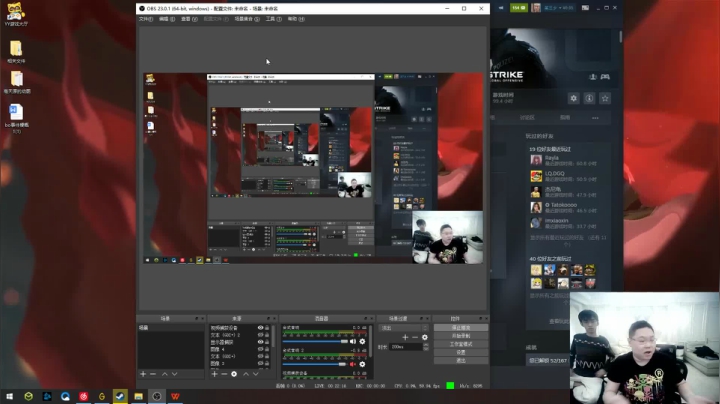
Task: Remove the selected source with the minus icon in 来源 panel
Action: [x=224, y=374]
